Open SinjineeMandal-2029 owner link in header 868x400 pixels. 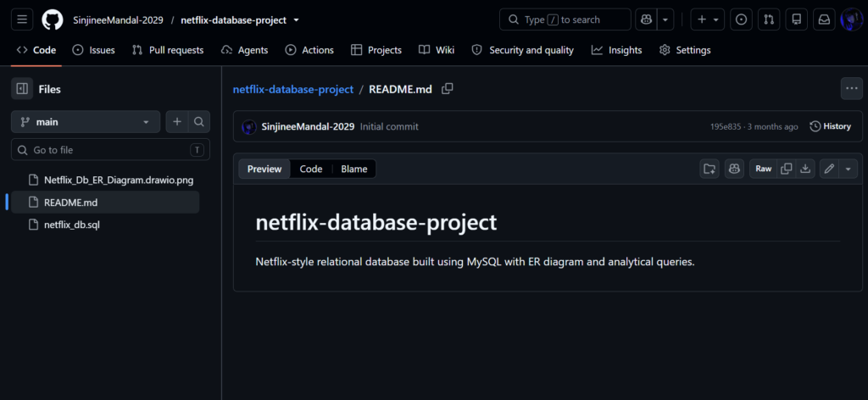(x=118, y=20)
